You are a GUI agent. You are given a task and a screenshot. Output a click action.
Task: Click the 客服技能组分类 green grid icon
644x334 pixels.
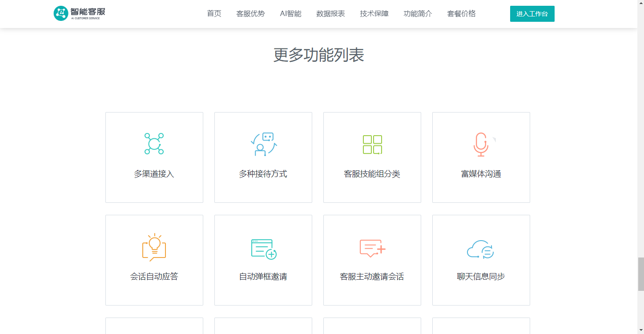(372, 145)
